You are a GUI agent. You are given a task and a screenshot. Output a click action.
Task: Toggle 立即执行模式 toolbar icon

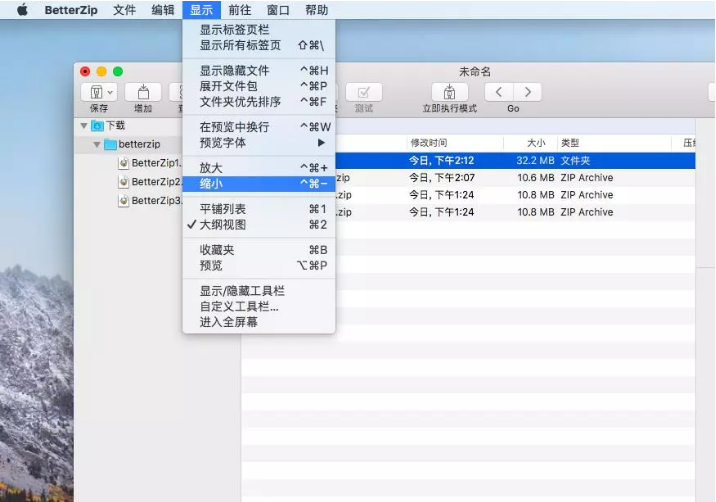[x=449, y=92]
